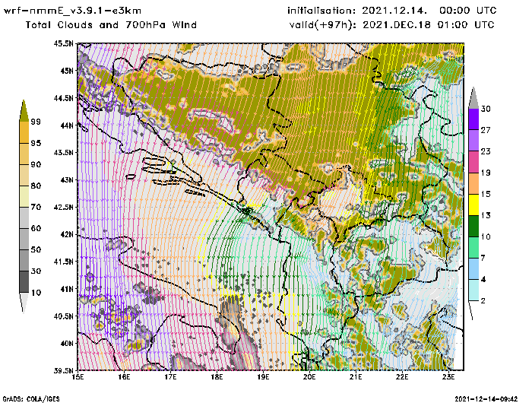532x403 pixels.
Task: Click the 20E longitude label
Action: (x=309, y=377)
